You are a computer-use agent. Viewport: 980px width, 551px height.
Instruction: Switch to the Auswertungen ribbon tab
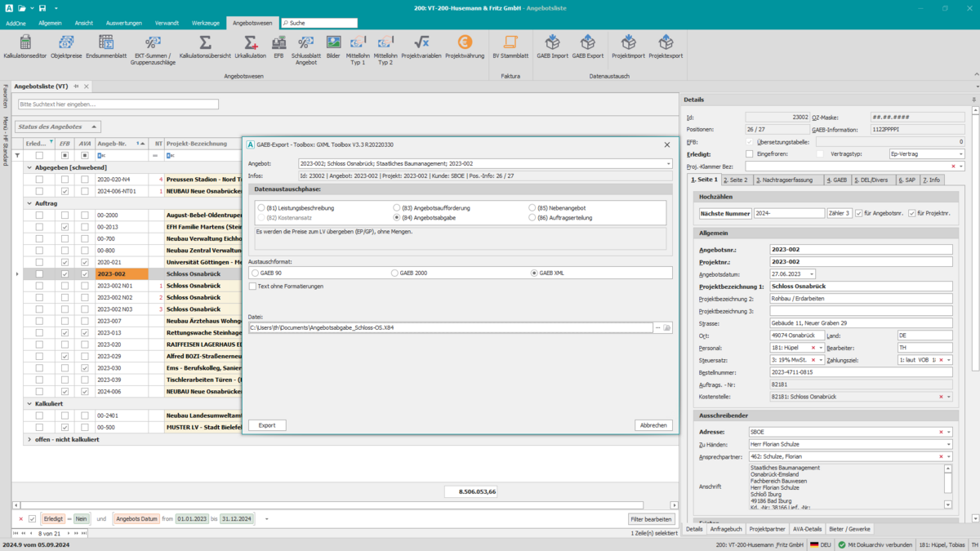pos(123,23)
